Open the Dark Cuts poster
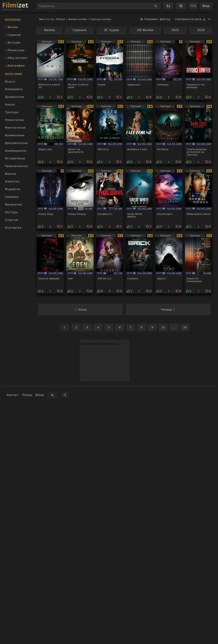This screenshot has height=644, width=218. point(198,125)
